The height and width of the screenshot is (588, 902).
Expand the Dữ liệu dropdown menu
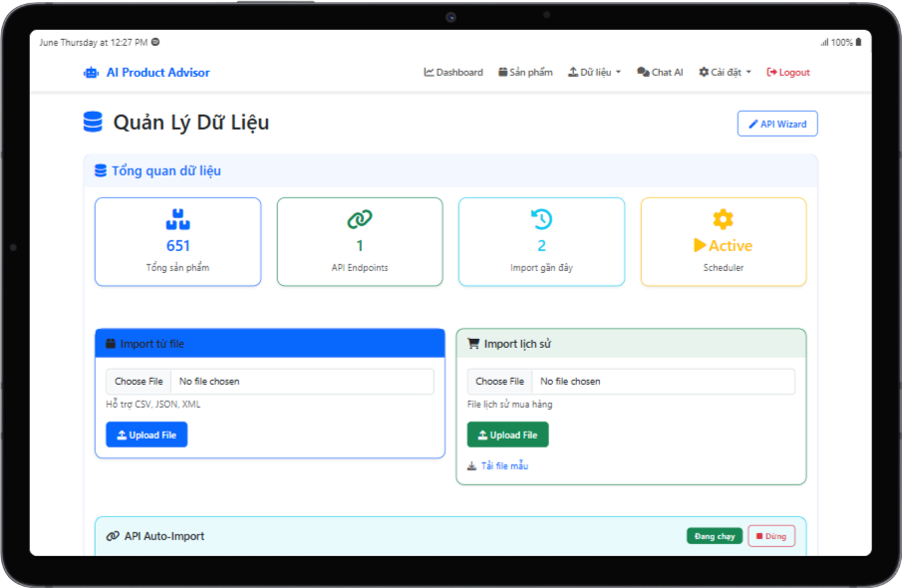[595, 73]
